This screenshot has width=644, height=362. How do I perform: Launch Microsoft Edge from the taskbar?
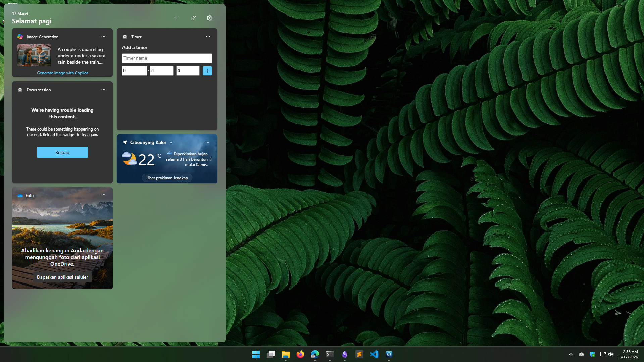tap(315, 354)
